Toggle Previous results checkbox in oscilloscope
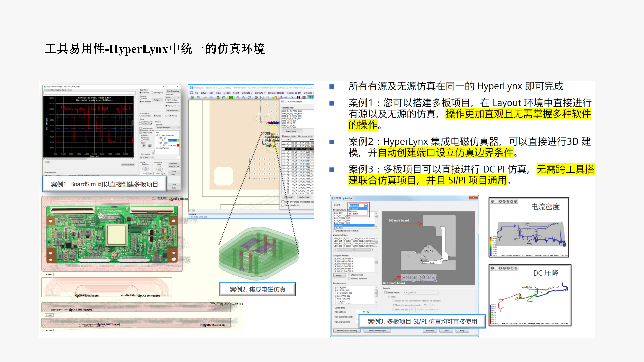Screen dimensions: 644x362 point(141,130)
